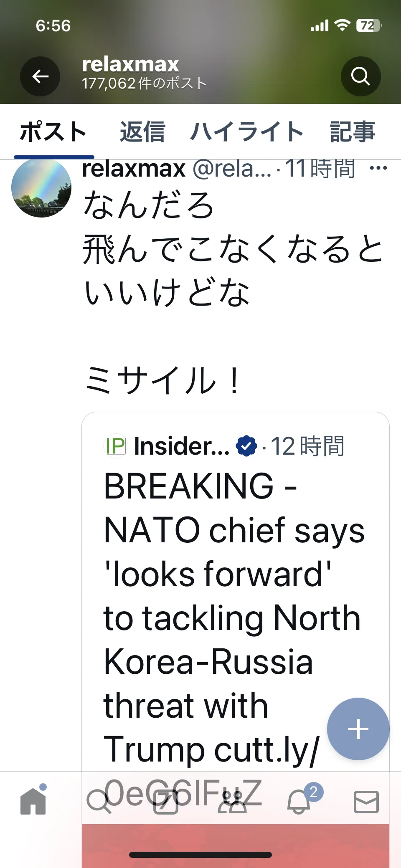This screenshot has height=868, width=401.
Task: Open Grok icon in bottom navigation
Action: tap(166, 802)
